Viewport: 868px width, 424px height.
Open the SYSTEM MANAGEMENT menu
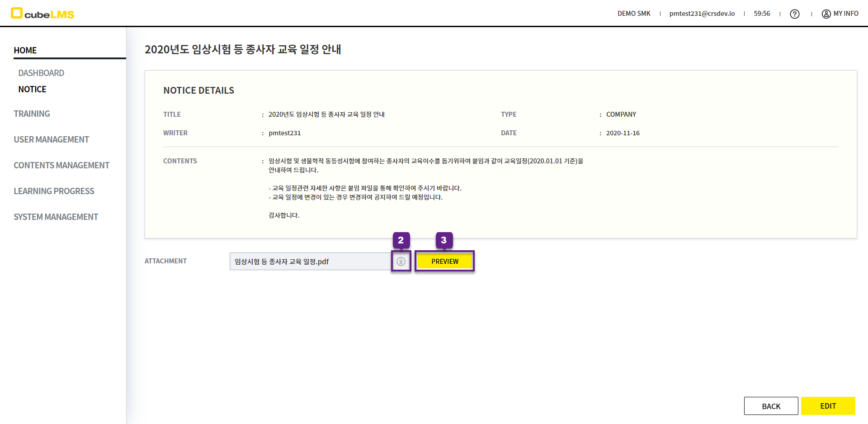coord(56,217)
